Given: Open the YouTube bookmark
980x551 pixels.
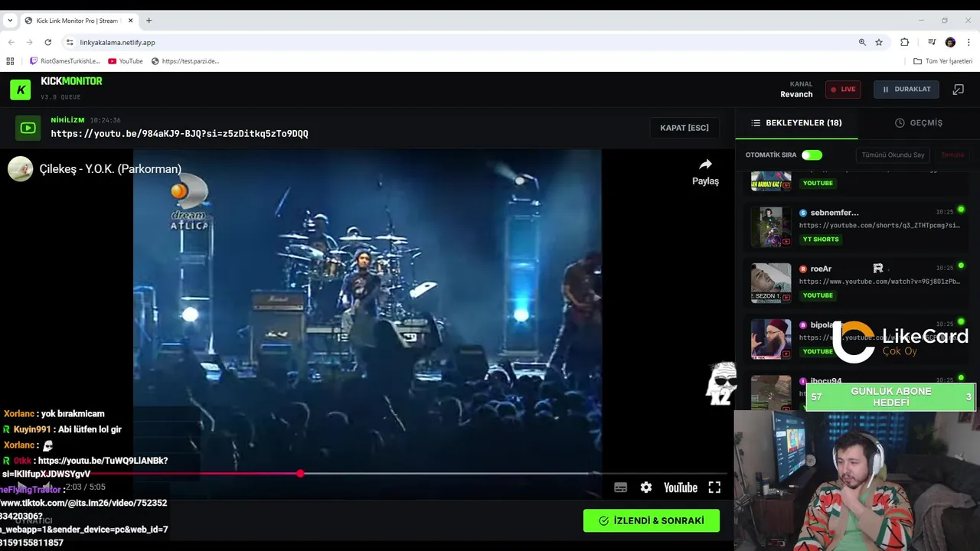Looking at the screenshot, I should pos(126,61).
